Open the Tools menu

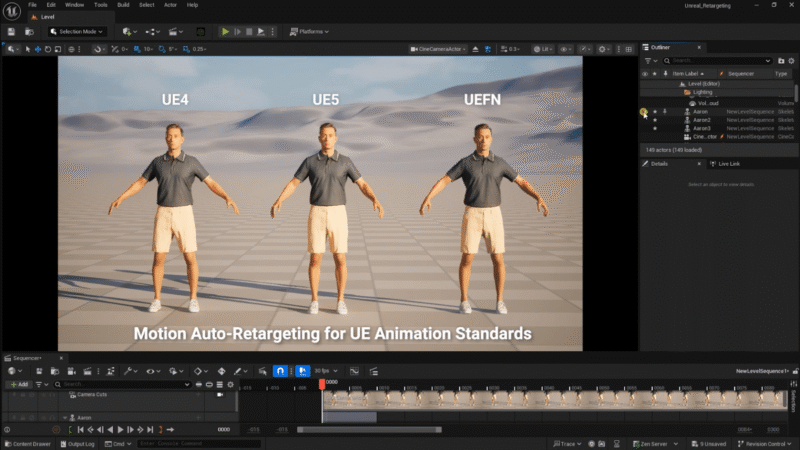101,5
